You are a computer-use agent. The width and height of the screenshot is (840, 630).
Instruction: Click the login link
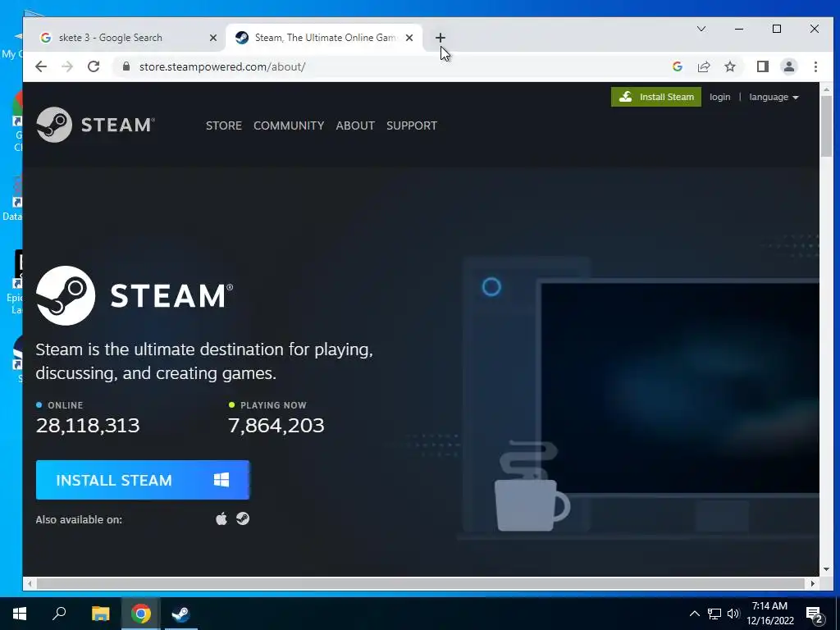point(719,97)
